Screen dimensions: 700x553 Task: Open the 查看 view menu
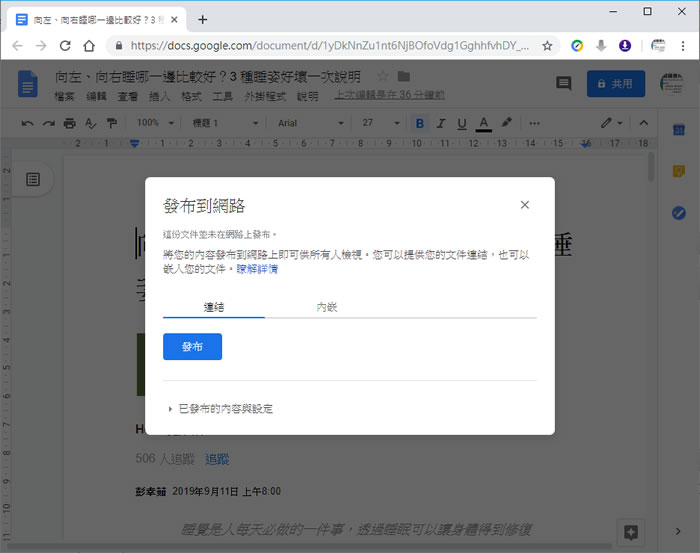[x=127, y=96]
